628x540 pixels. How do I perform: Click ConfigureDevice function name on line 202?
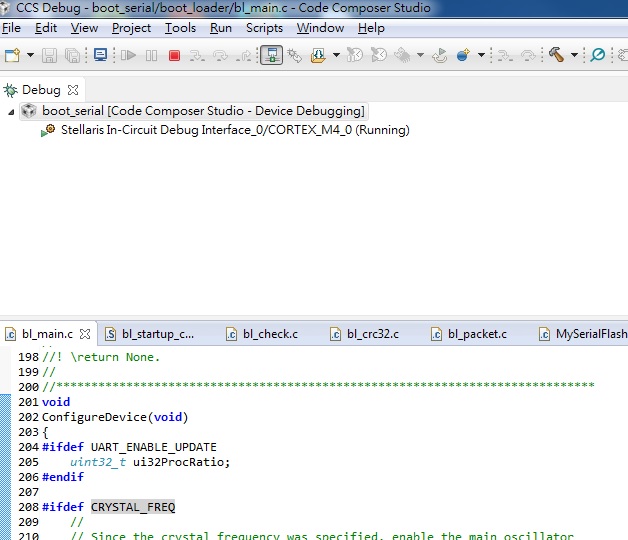94,417
